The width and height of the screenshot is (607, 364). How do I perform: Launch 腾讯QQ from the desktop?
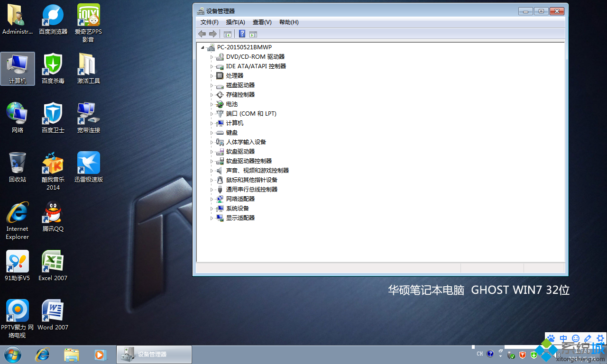point(52,213)
